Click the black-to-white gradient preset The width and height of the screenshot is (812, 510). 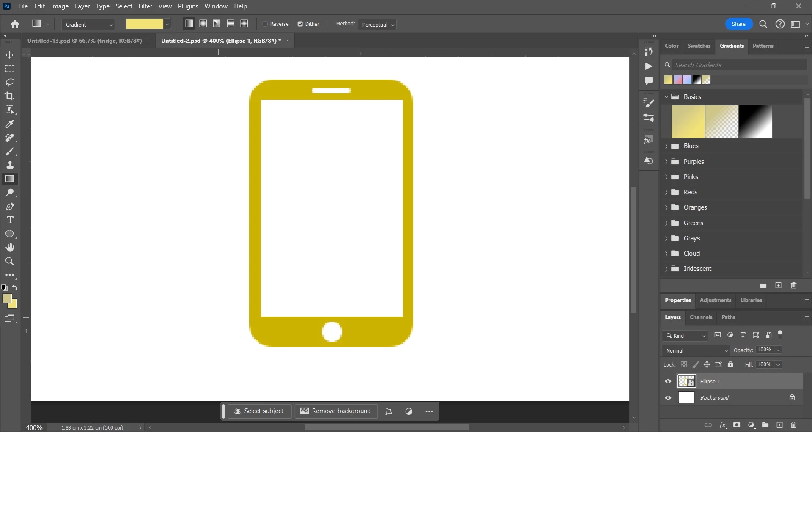tap(755, 122)
